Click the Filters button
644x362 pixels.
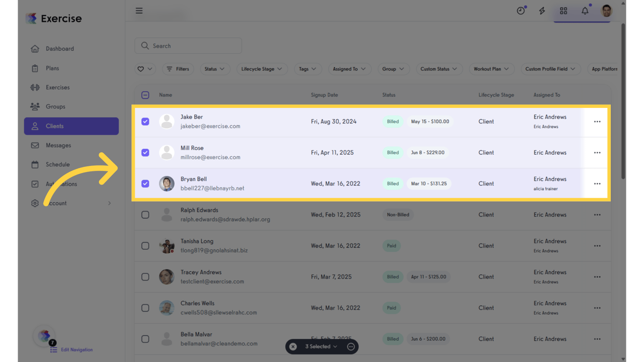coord(178,69)
